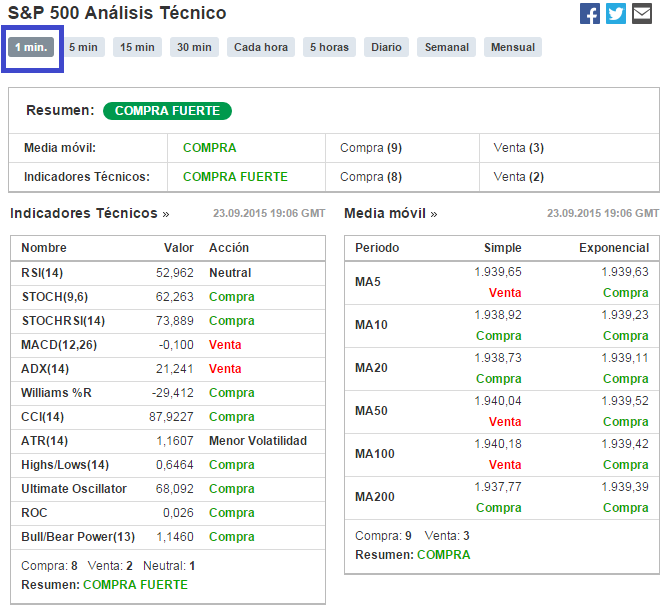The height and width of the screenshot is (616, 668).
Task: Click Venta (2) in the summary table
Action: [x=518, y=177]
